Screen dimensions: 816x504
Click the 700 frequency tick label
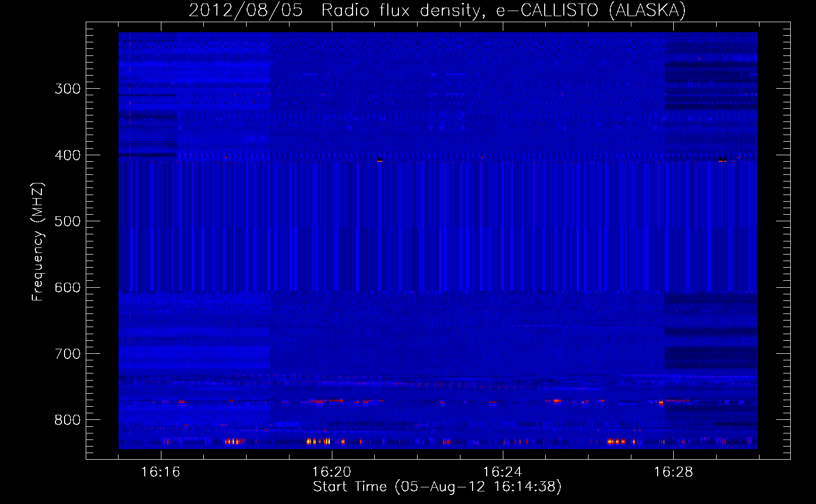click(x=68, y=354)
